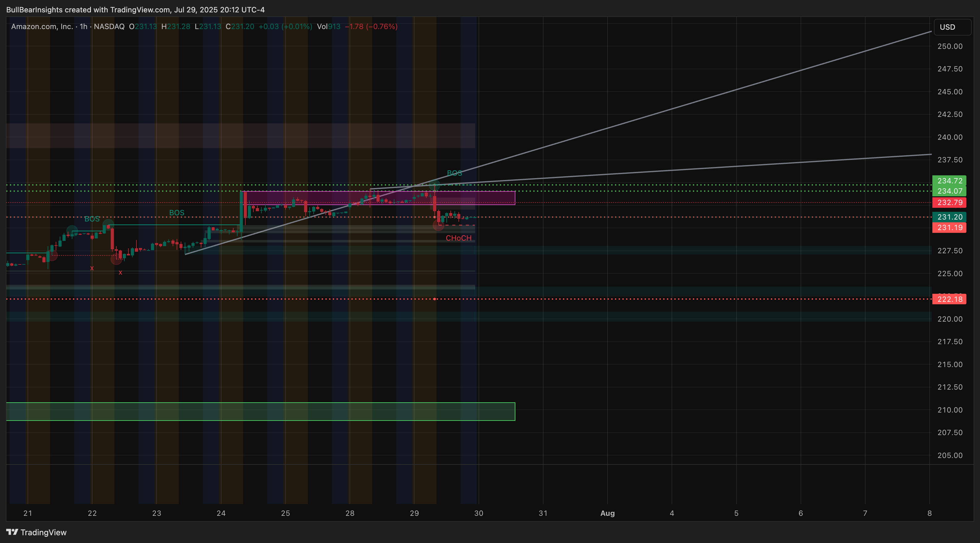Viewport: 980px width, 543px height.
Task: Click the Aug date axis label
Action: tap(607, 513)
